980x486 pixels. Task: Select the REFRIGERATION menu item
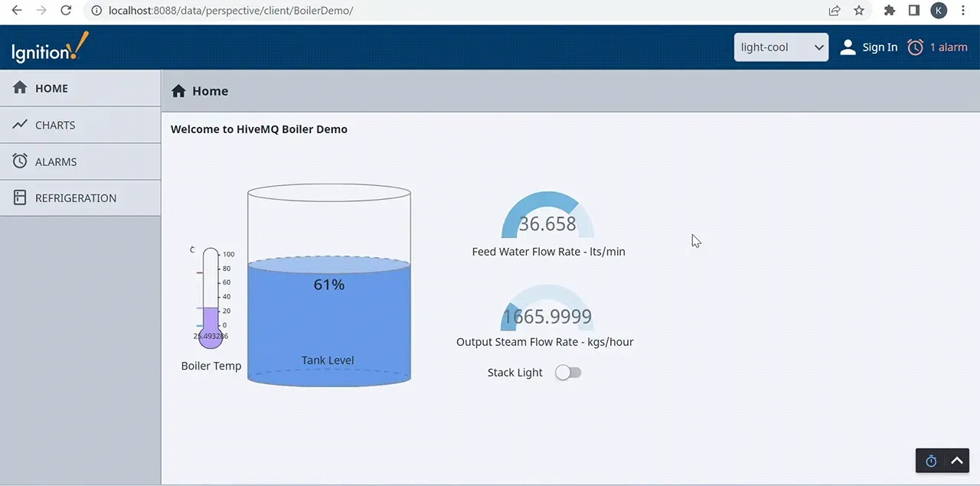click(x=80, y=198)
